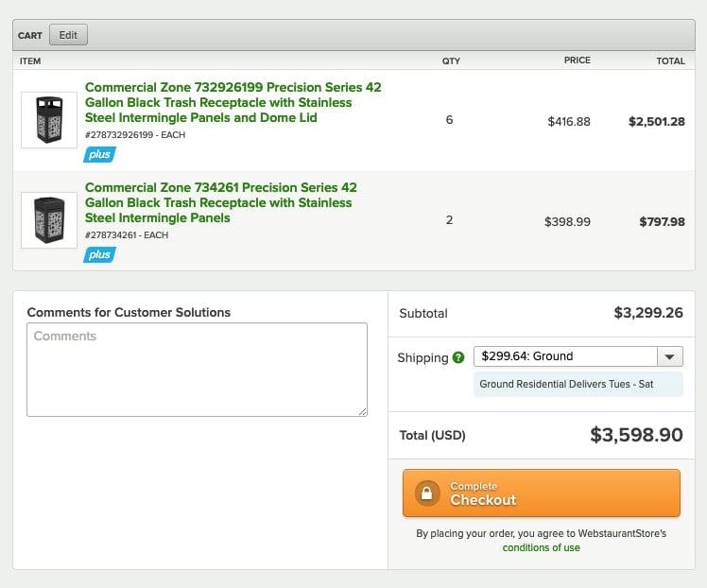Focus the Comments for Customer Solutions field
This screenshot has height=588, width=707.
197,370
